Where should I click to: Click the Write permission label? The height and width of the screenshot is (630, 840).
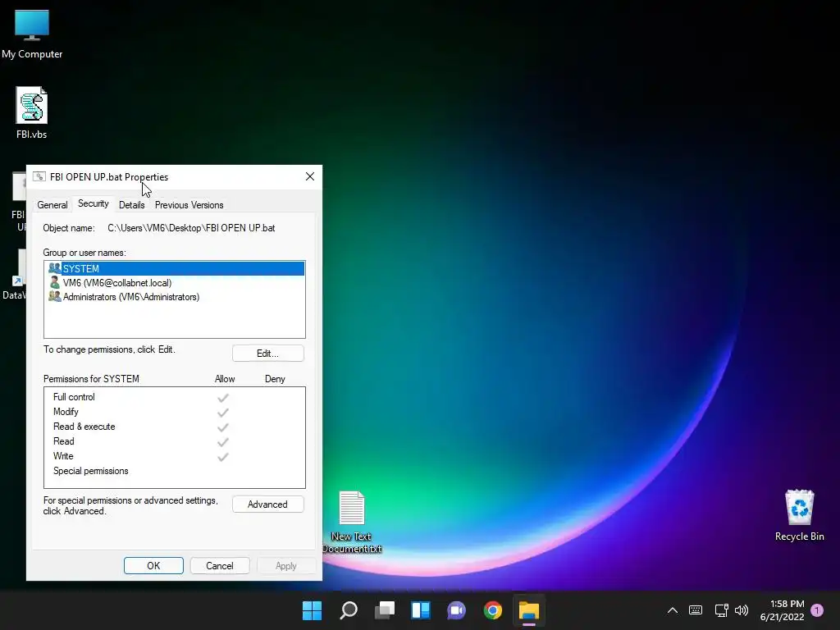click(x=63, y=456)
